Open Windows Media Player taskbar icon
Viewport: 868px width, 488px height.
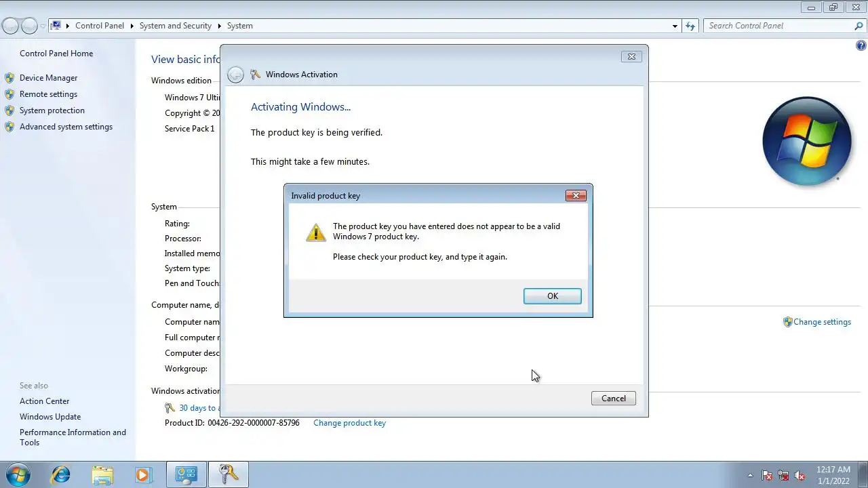point(142,474)
